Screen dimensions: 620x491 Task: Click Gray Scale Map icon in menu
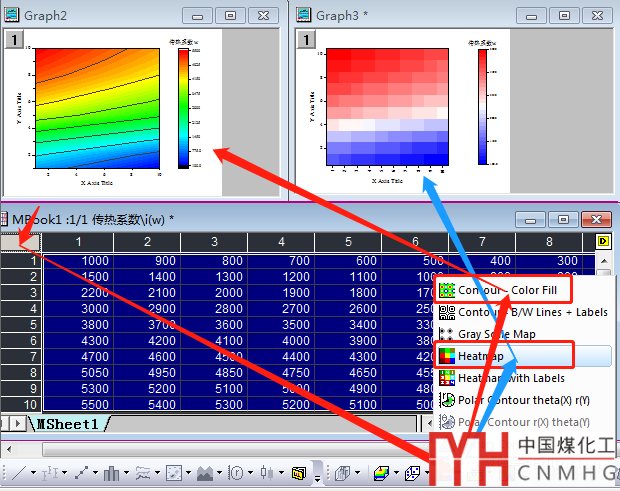pos(447,334)
